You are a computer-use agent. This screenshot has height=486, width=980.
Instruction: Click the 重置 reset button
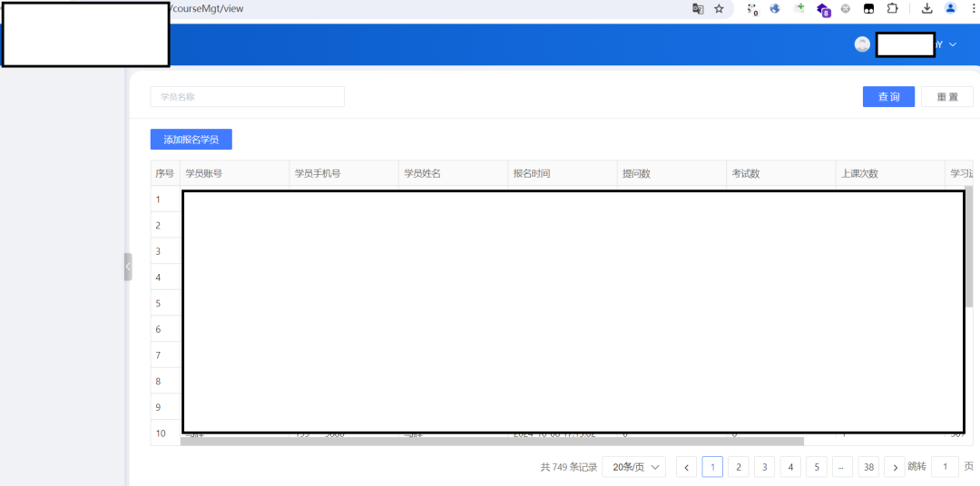(946, 97)
